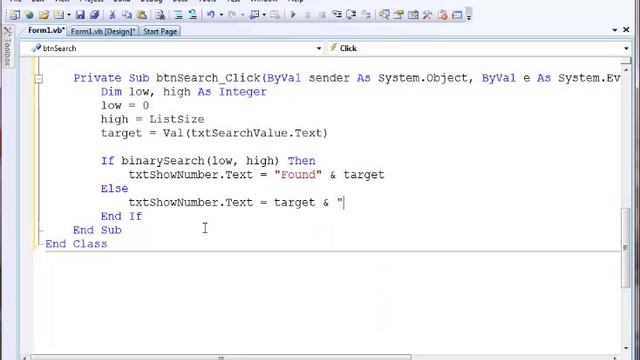This screenshot has height=360, width=640.
Task: Click on "If binarySearch(low, high) Then" line
Action: (x=208, y=161)
